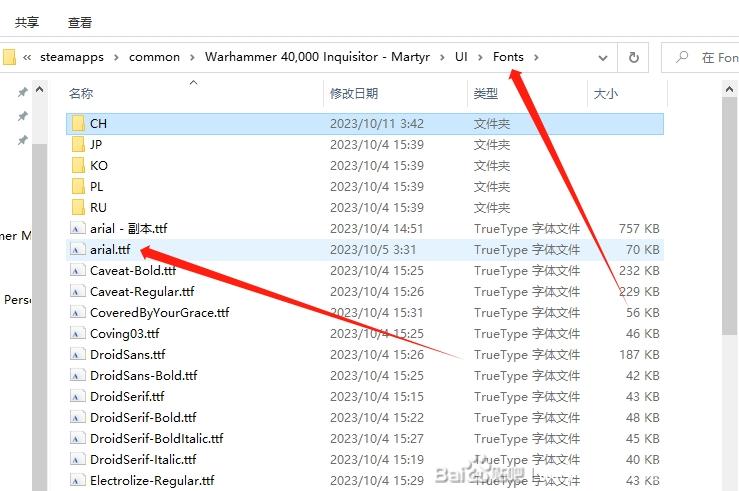The height and width of the screenshot is (491, 739).
Task: Click the DroidSans-Bold.ttf file icon
Action: (x=77, y=376)
